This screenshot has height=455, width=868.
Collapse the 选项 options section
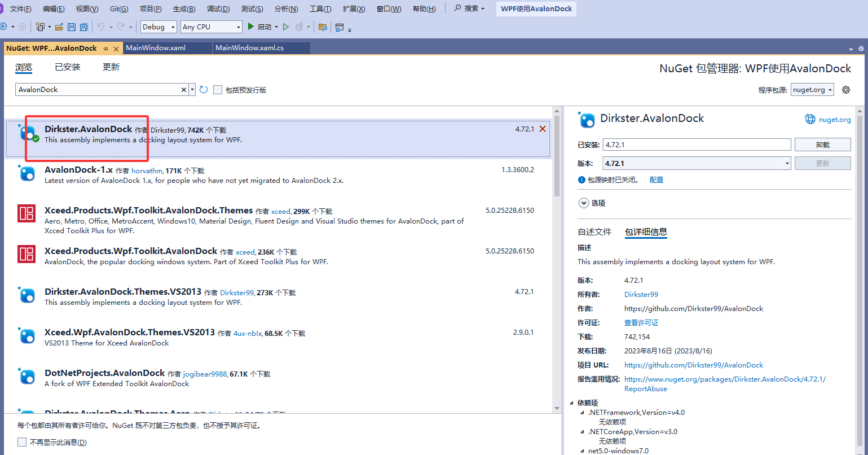click(584, 203)
